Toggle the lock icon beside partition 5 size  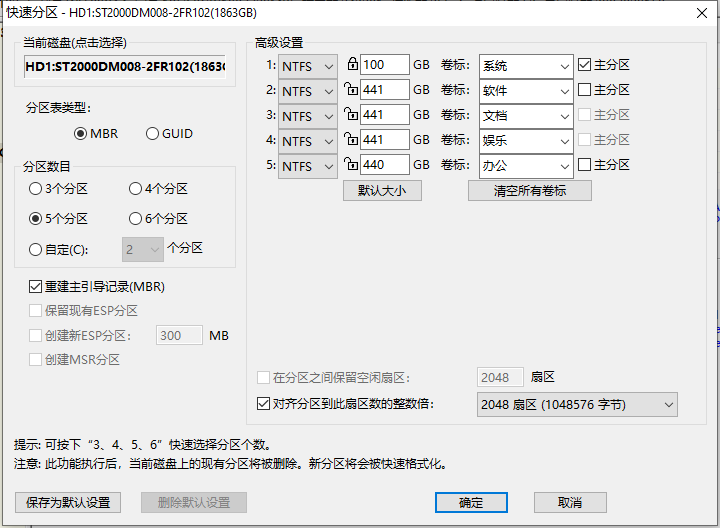click(351, 164)
